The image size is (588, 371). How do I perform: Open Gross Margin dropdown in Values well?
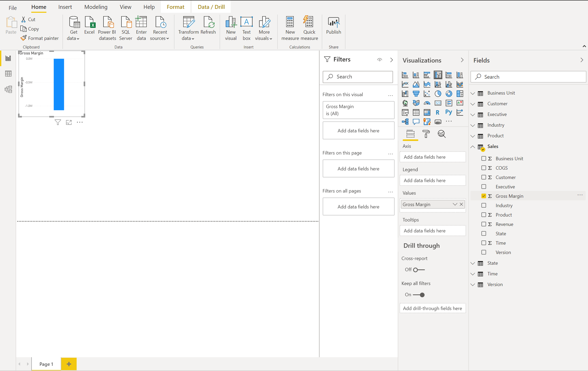[x=455, y=204]
